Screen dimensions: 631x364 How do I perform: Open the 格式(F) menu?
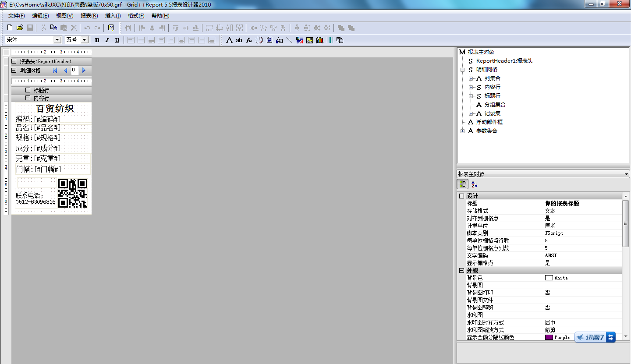(x=136, y=16)
